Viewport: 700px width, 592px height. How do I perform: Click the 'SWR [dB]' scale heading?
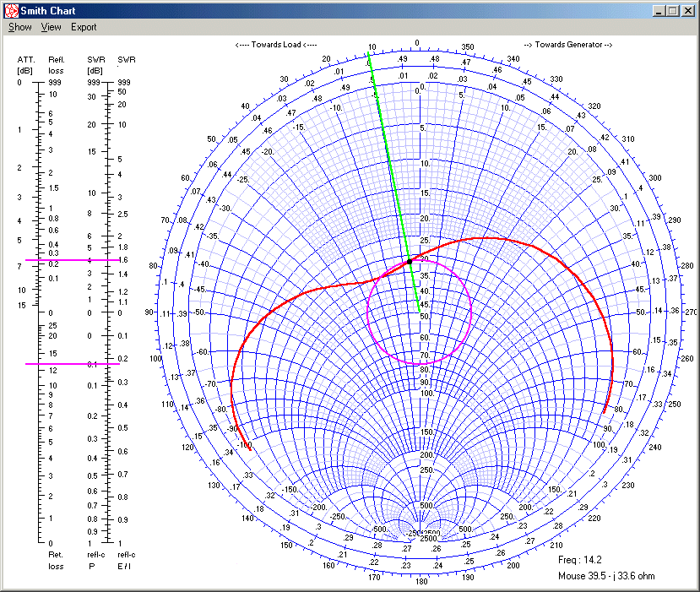click(x=96, y=65)
